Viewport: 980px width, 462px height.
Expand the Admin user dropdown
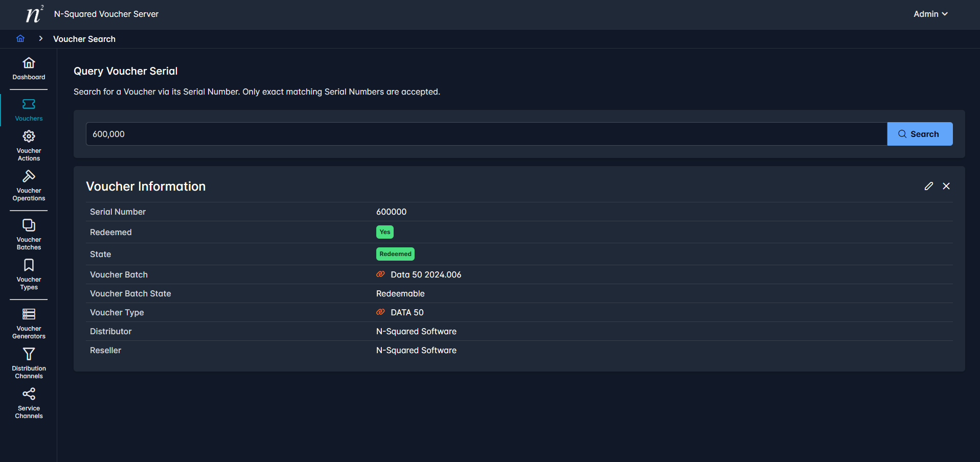[930, 14]
